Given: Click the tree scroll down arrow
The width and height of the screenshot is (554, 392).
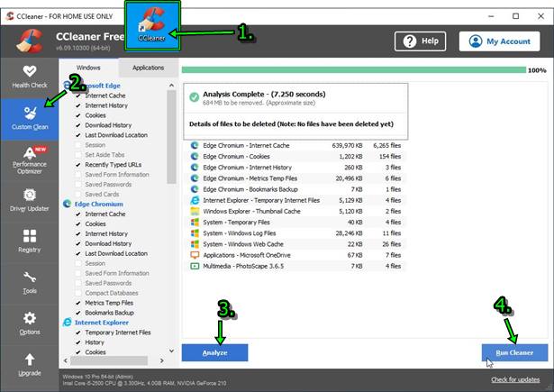Looking at the screenshot, I should [171, 351].
